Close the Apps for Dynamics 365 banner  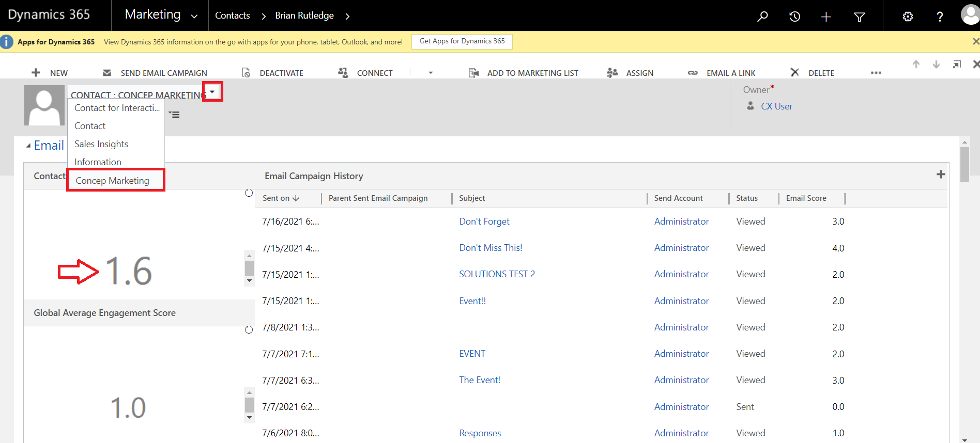tap(975, 41)
